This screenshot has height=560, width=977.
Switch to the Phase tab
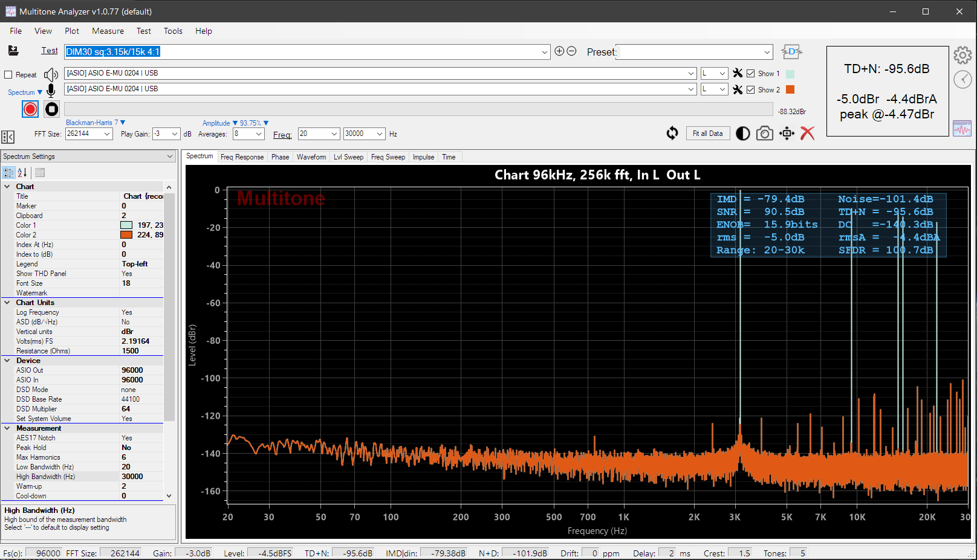coord(280,157)
